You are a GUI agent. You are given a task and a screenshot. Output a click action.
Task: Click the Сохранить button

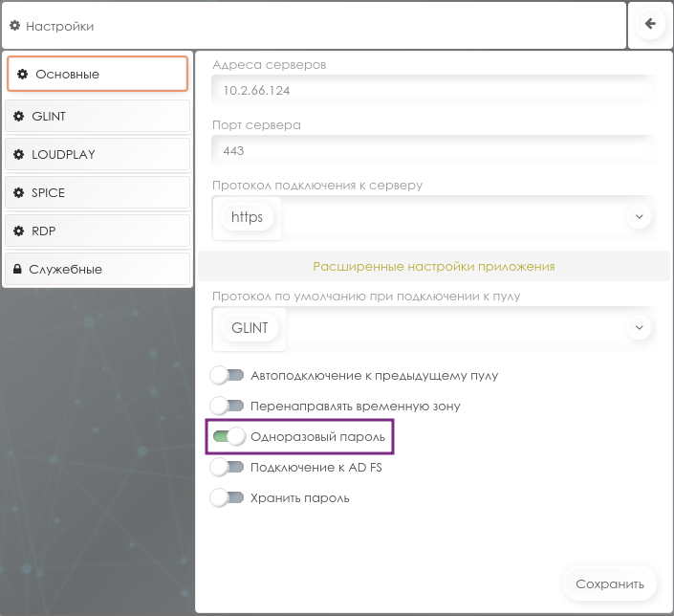611,583
